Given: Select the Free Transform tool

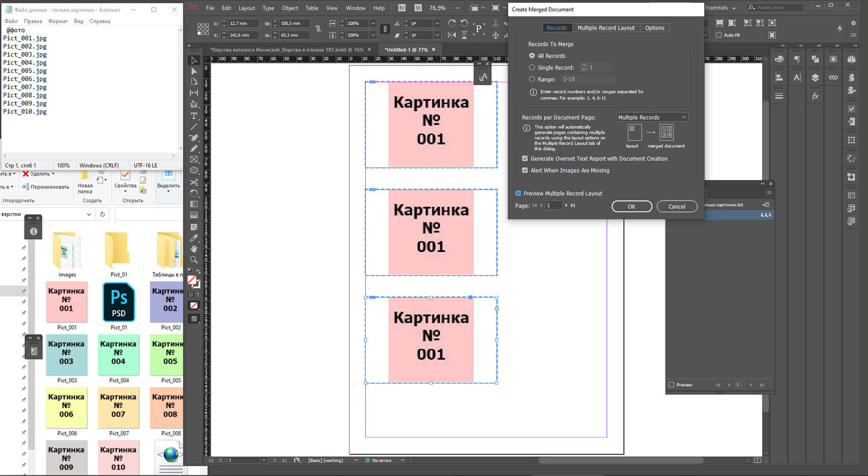Looking at the screenshot, I should 194,193.
